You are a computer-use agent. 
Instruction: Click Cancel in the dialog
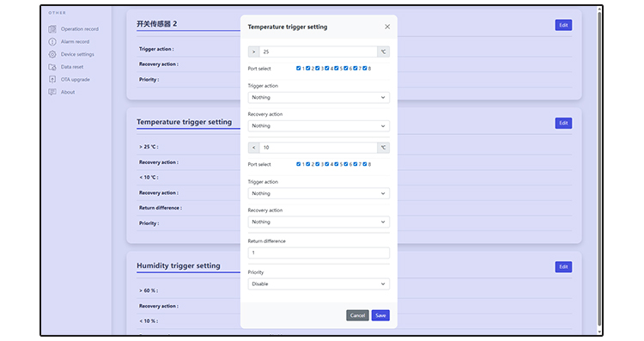[x=357, y=315]
